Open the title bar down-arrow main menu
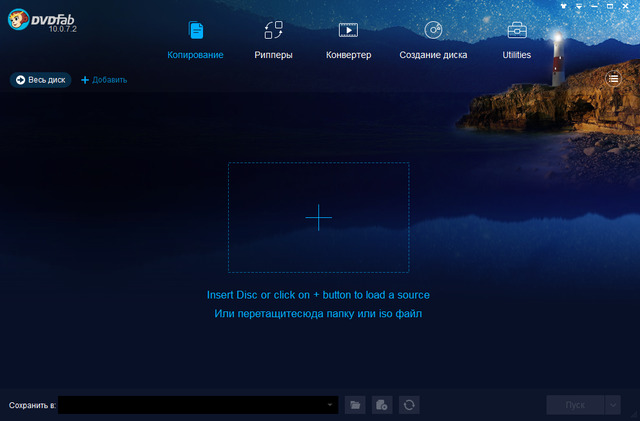 click(x=579, y=6)
